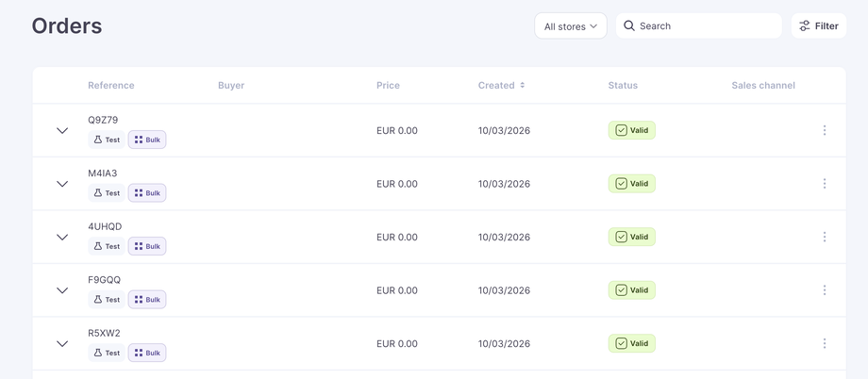The image size is (868, 379).
Task: Open three-dot menu for order 4UHQD
Action: tap(824, 237)
